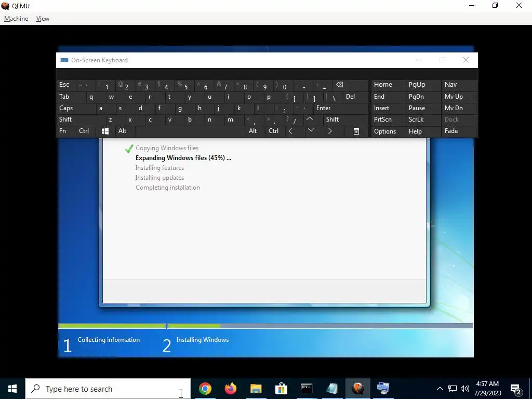Image resolution: width=532 pixels, height=399 pixels.
Task: Click the PgUp key
Action: tap(423, 85)
